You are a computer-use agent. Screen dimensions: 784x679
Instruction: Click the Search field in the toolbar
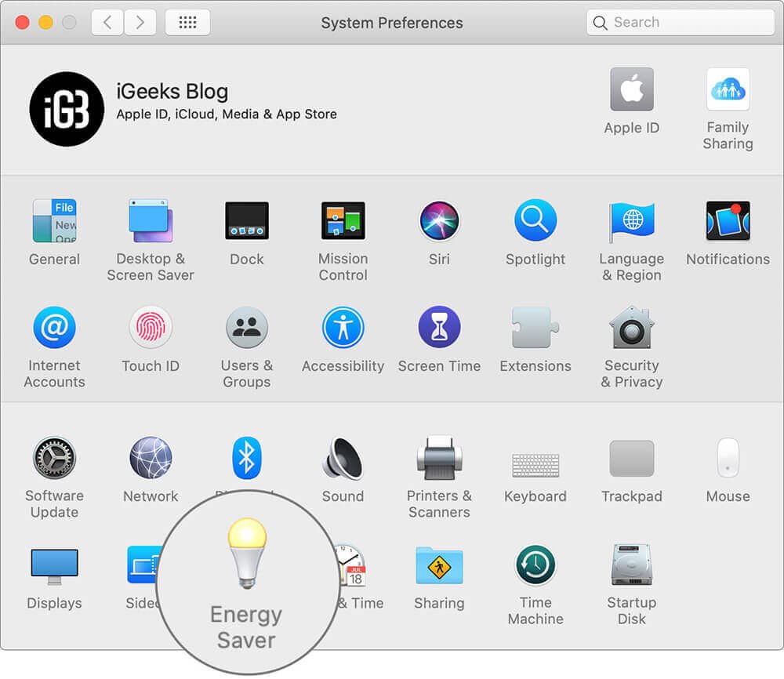(x=681, y=23)
